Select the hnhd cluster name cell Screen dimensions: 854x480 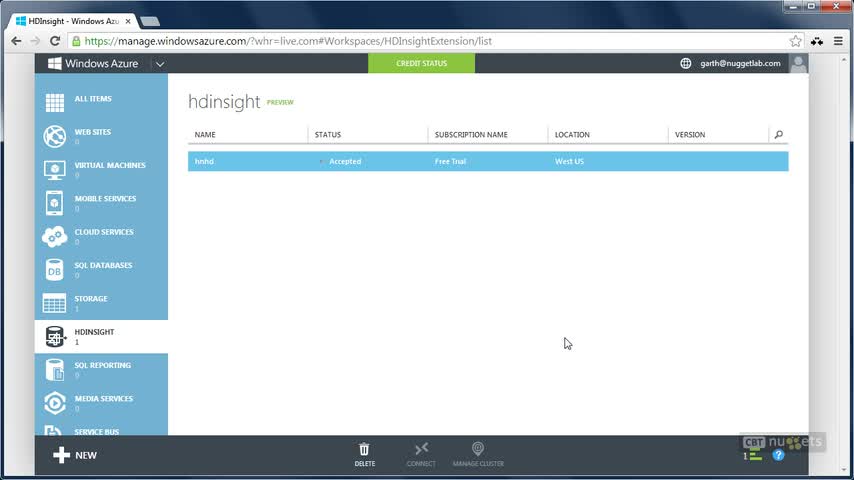204,161
